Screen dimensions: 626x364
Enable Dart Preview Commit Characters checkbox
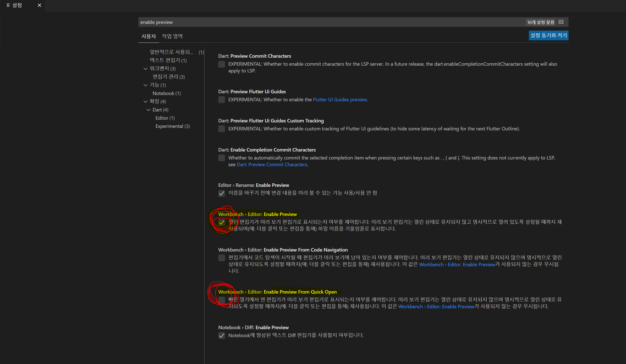click(x=222, y=64)
